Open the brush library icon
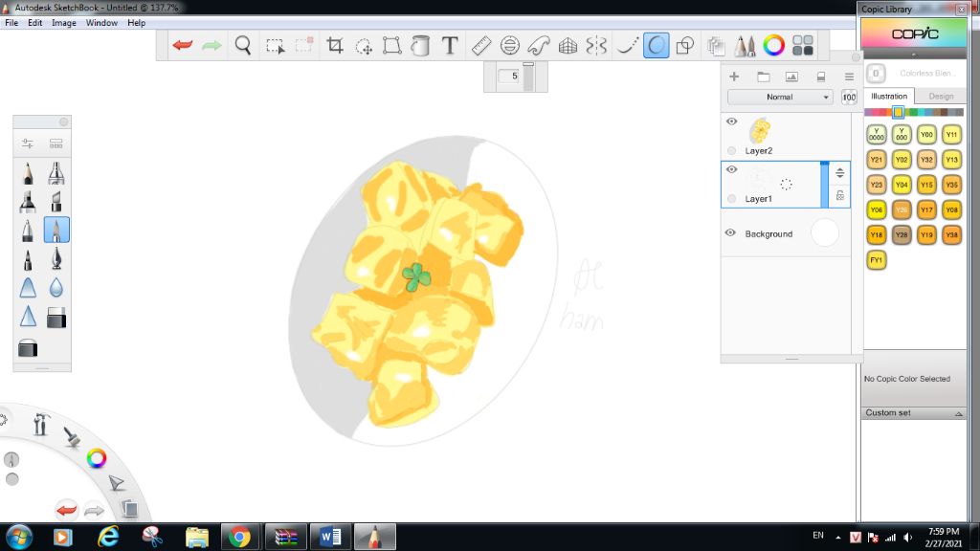The image size is (980, 551). (x=56, y=143)
